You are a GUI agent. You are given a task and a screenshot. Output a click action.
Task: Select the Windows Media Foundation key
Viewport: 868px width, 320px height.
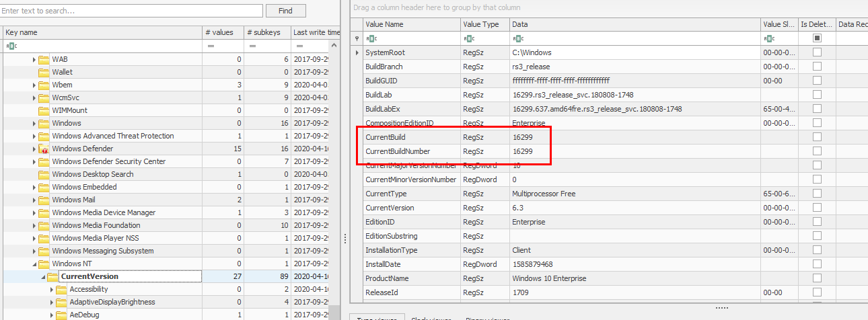point(96,225)
